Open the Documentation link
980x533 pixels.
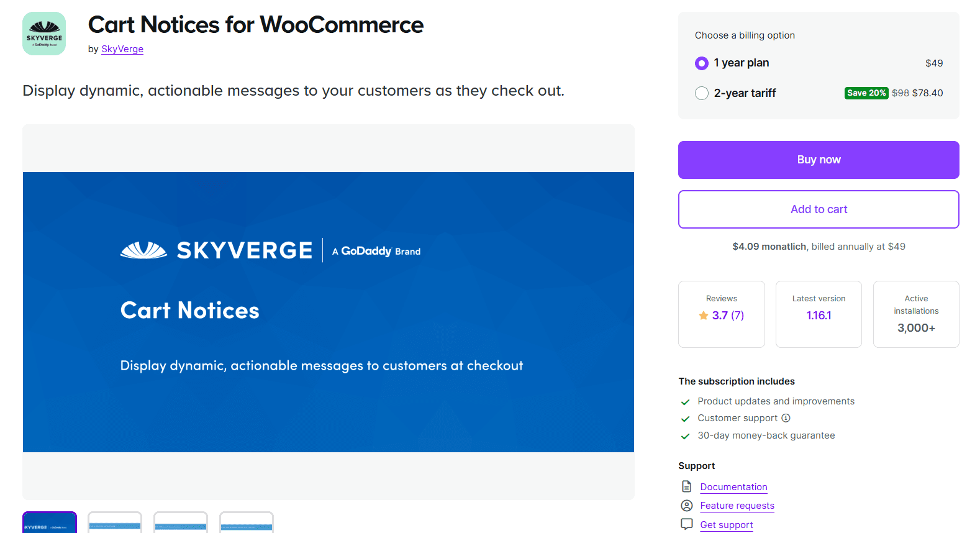(733, 486)
